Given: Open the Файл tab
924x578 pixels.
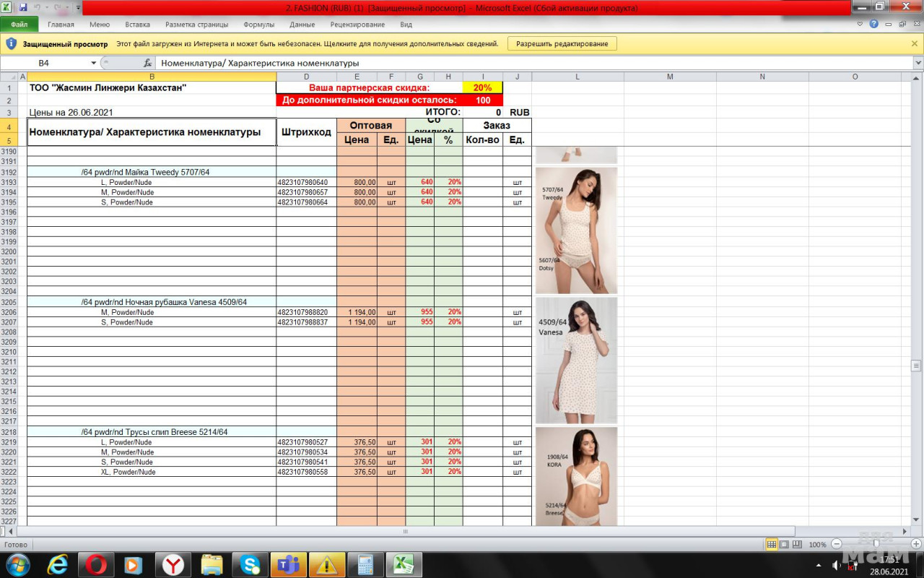Looking at the screenshot, I should [x=19, y=24].
